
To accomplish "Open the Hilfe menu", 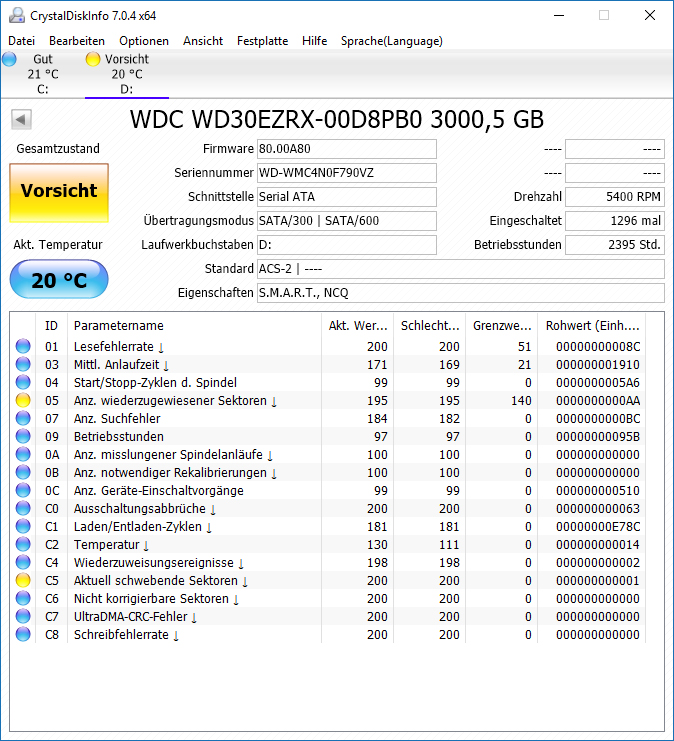I will (315, 41).
